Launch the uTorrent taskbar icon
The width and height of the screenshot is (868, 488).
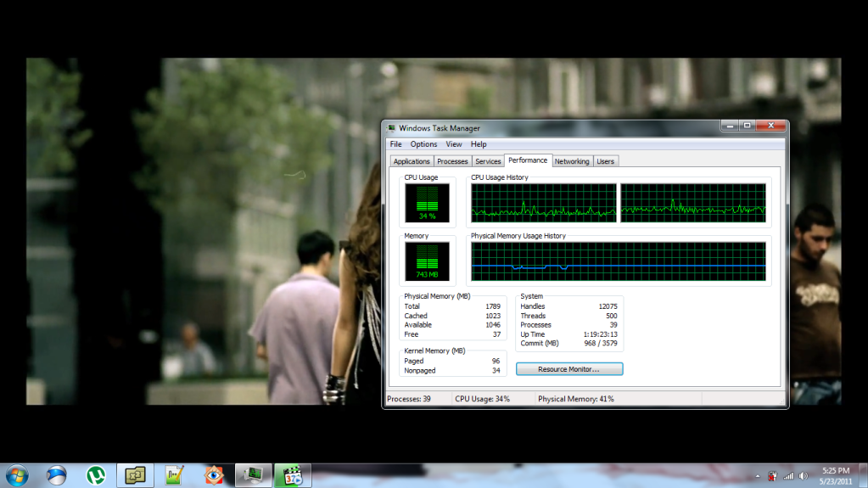tap(96, 475)
